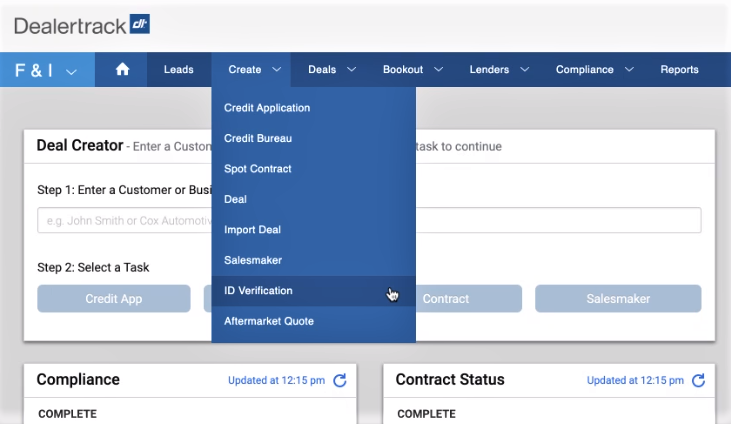Viewport: 731px width, 424px height.
Task: Choose Spot Contract from the menu
Action: [313, 169]
